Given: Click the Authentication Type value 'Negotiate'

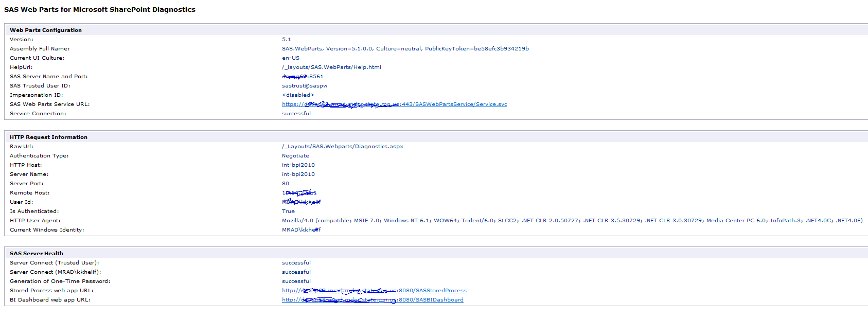Looking at the screenshot, I should (x=295, y=156).
